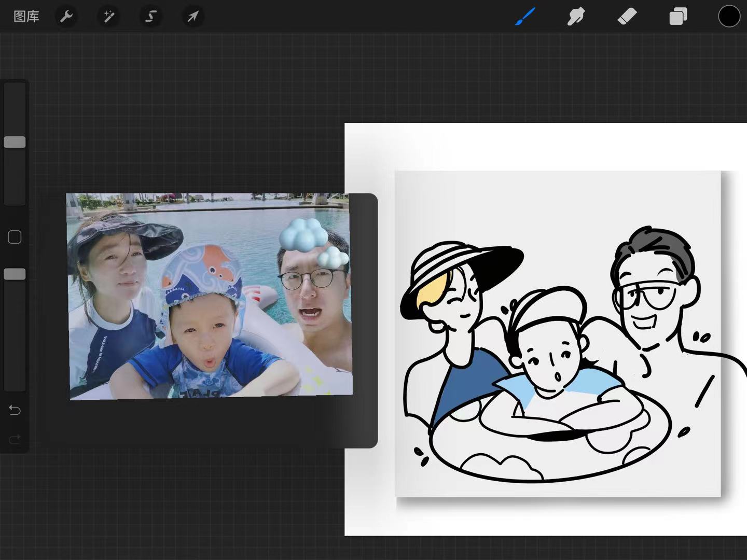Click the reference photo of family in pool
Image resolution: width=747 pixels, height=560 pixels.
210,296
